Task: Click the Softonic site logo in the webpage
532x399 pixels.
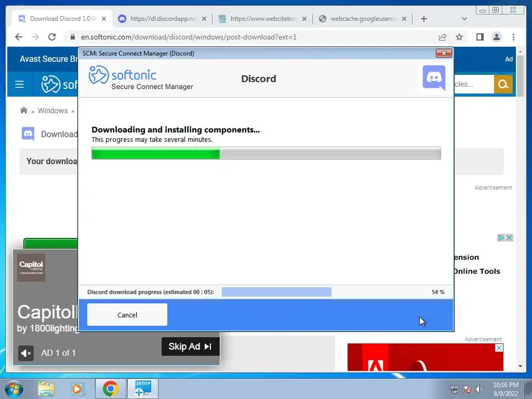Action: (x=59, y=84)
